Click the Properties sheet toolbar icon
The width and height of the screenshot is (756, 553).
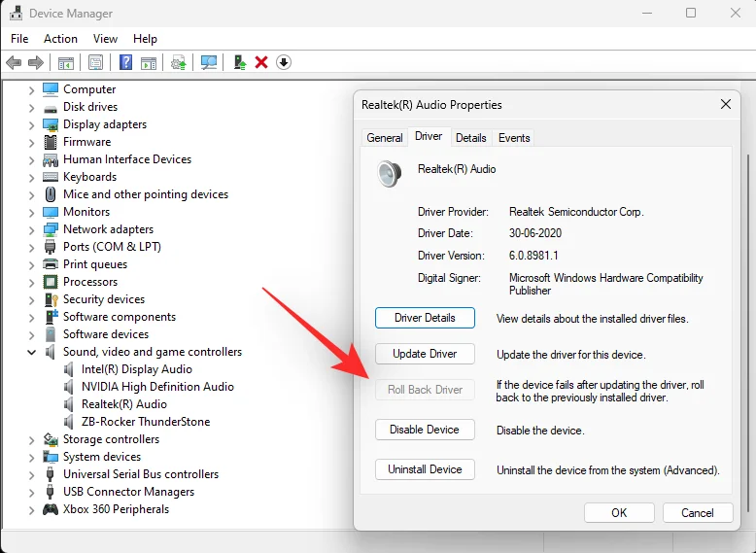pos(95,62)
